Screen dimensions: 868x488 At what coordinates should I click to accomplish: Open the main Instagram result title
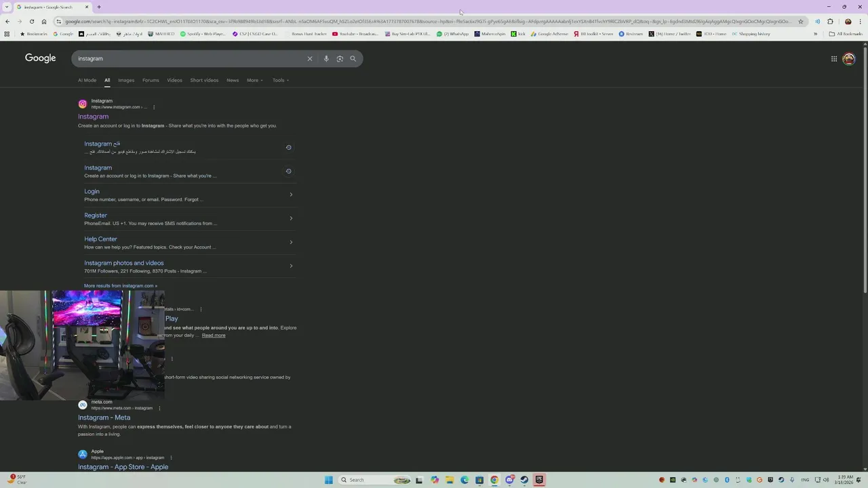point(93,117)
